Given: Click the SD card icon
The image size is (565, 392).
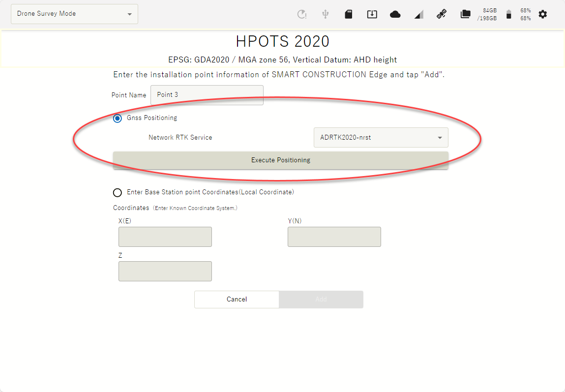Looking at the screenshot, I should click(349, 14).
